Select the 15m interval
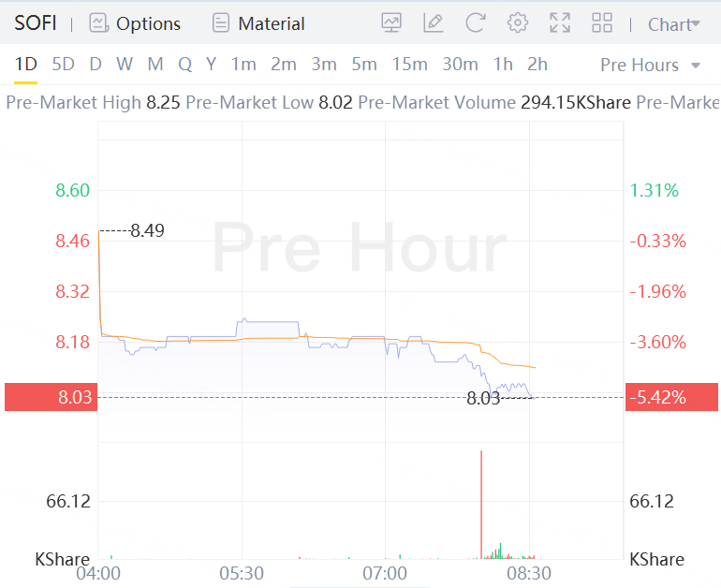The image size is (721, 588). (x=409, y=65)
